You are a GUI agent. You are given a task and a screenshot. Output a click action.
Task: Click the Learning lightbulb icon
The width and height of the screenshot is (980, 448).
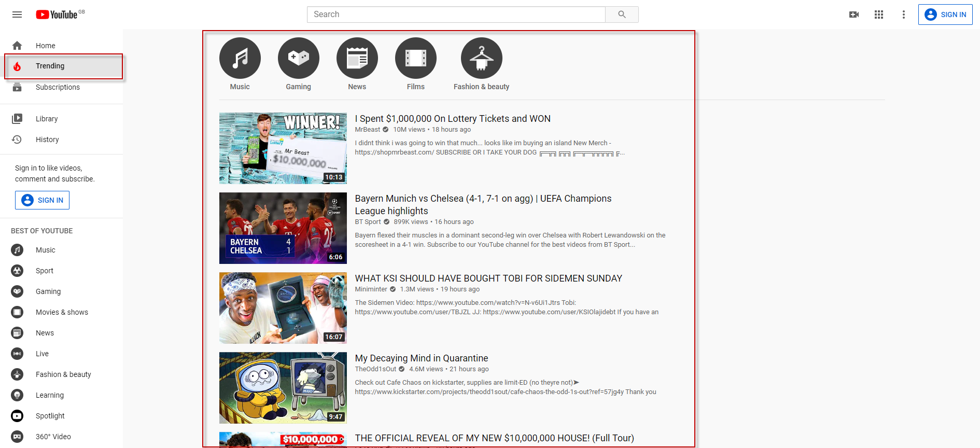pos(17,395)
